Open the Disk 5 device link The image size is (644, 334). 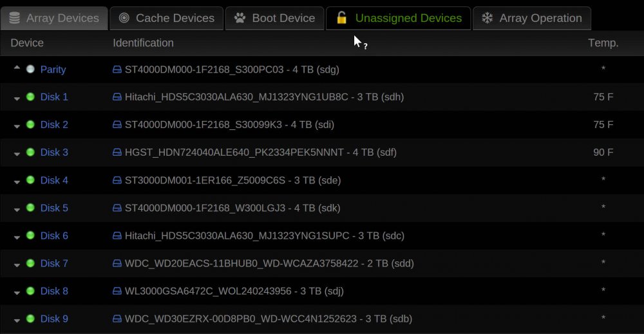pos(54,208)
